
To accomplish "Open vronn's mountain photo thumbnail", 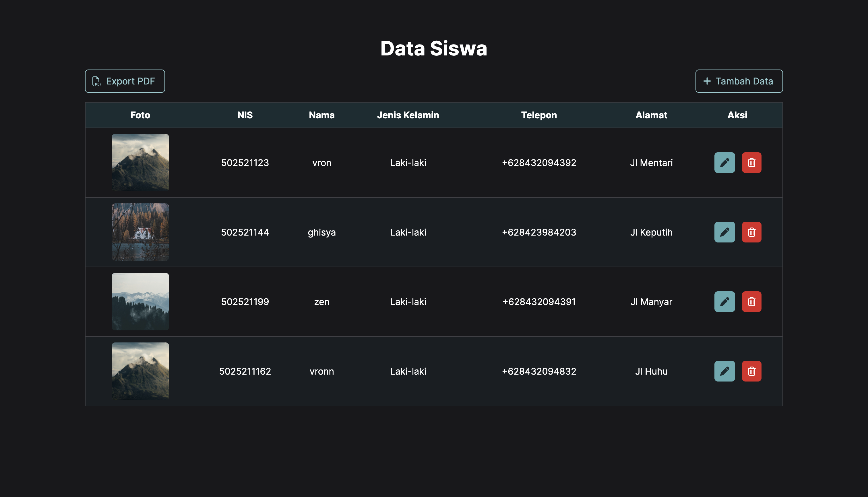I will point(140,371).
